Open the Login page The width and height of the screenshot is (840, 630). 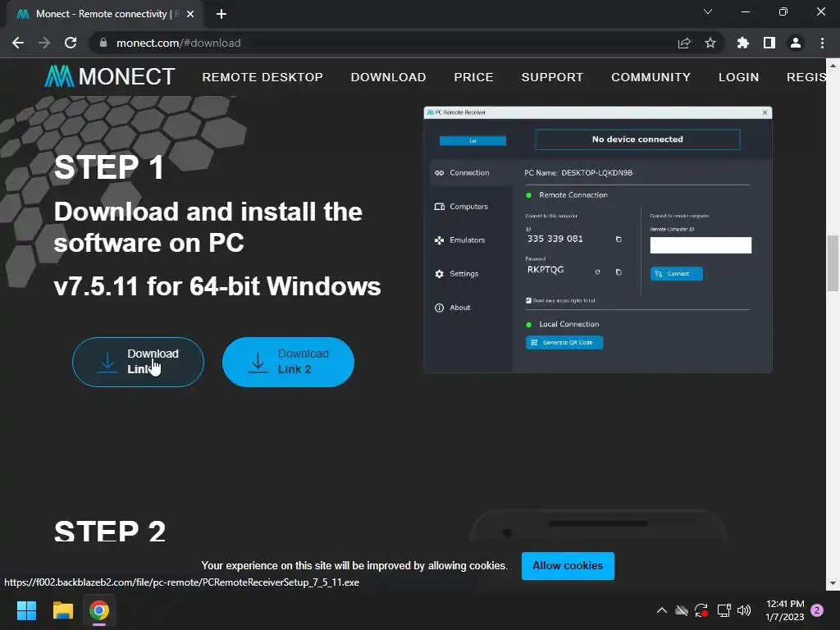(739, 77)
